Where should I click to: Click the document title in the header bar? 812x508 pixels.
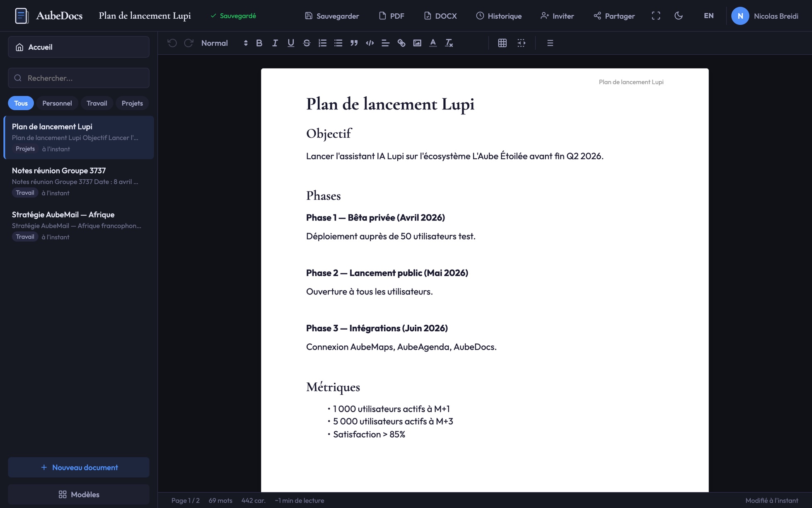(x=145, y=16)
